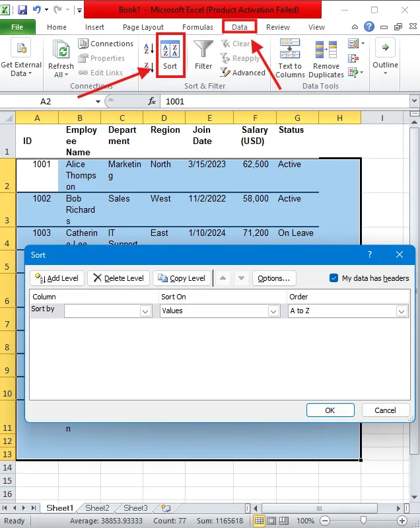420x528 pixels.
Task: Cancel the Sort dialog
Action: (386, 410)
